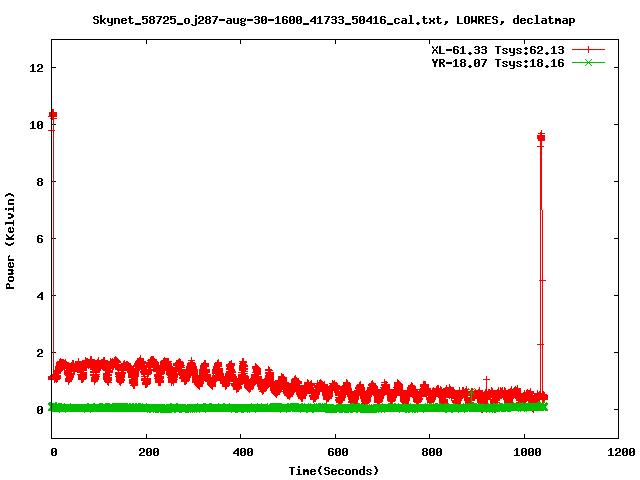Click x-axis tick label 400
The height and width of the screenshot is (480, 640).
243,452
